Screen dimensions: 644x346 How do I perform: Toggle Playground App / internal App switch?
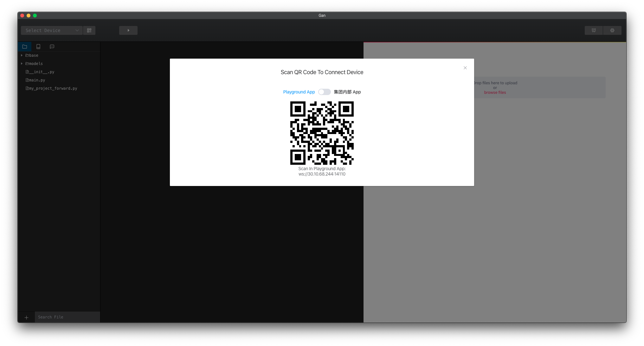point(324,92)
